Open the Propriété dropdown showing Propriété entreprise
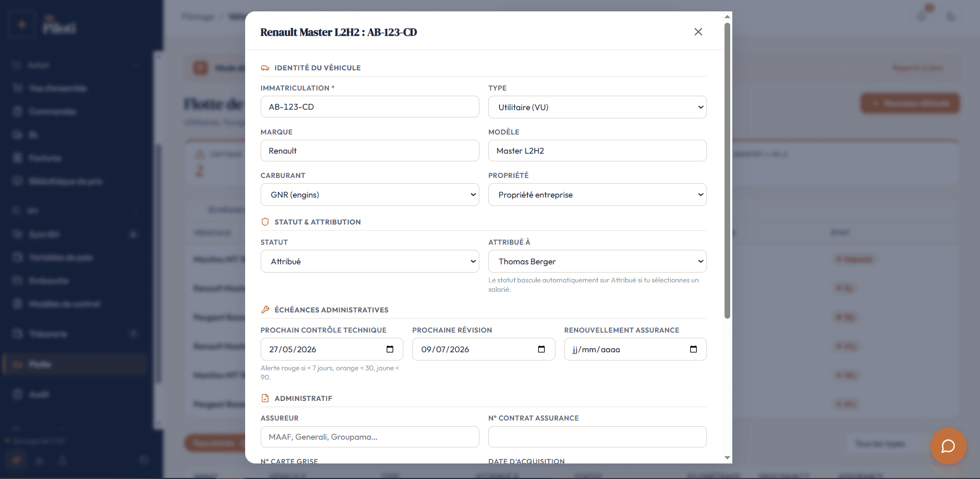980x479 pixels. tap(597, 194)
